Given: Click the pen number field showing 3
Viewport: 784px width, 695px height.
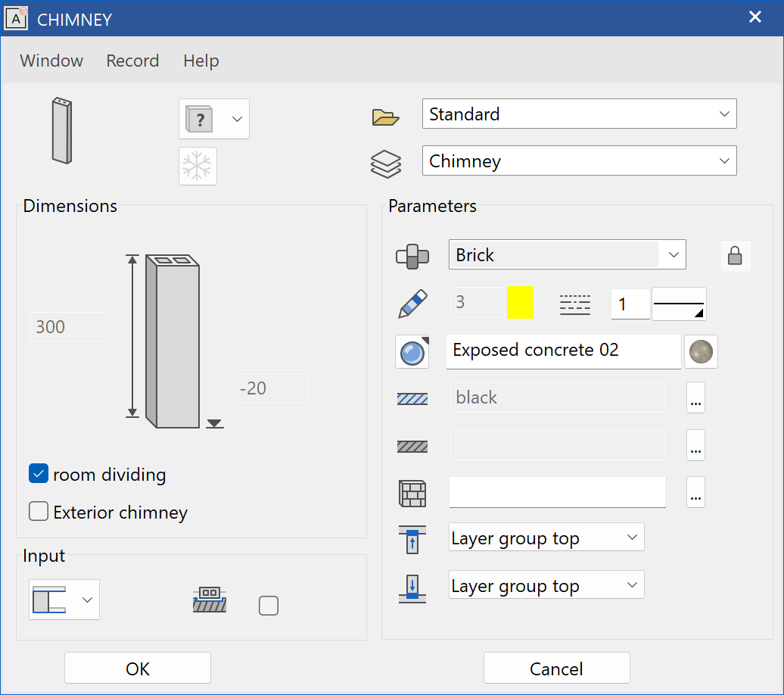Looking at the screenshot, I should (x=477, y=302).
